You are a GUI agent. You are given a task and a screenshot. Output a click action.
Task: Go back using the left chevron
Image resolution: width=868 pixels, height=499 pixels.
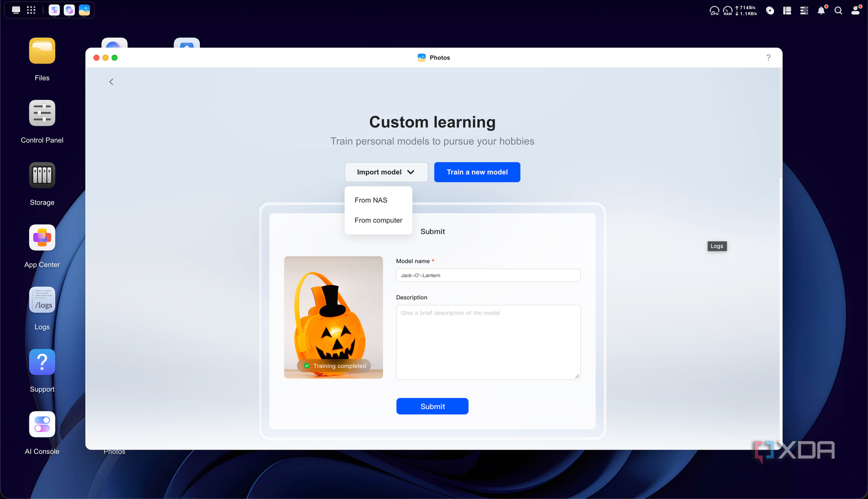tap(111, 82)
